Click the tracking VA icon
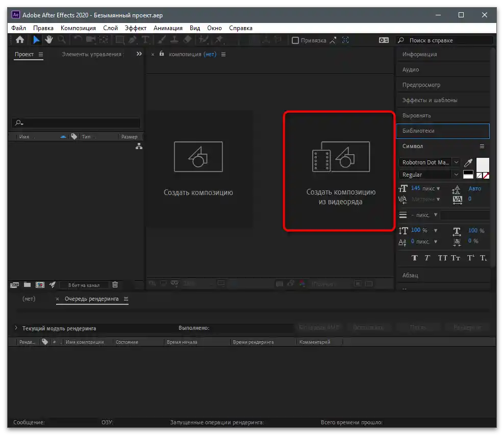Image resolution: width=504 pixels, height=435 pixels. click(x=457, y=200)
